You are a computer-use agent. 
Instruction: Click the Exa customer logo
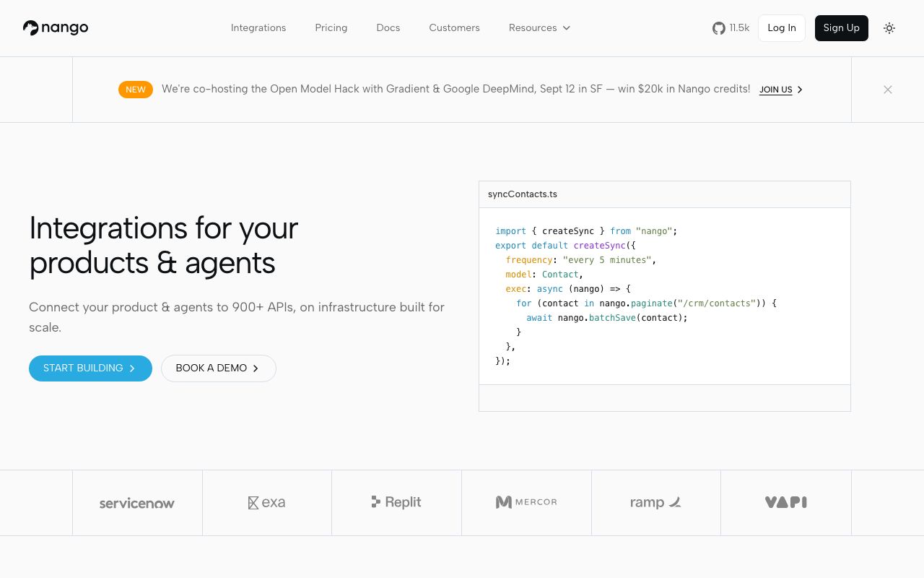coord(266,502)
